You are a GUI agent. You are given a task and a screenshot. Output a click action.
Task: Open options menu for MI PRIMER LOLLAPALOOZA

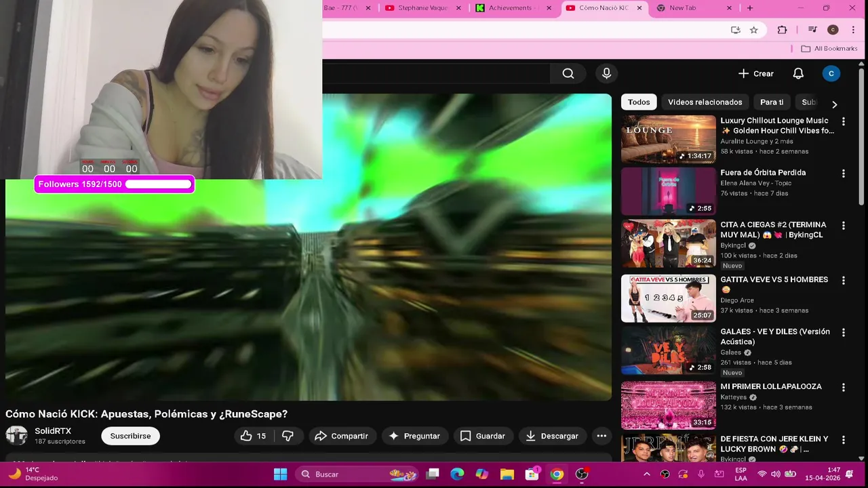point(844,388)
